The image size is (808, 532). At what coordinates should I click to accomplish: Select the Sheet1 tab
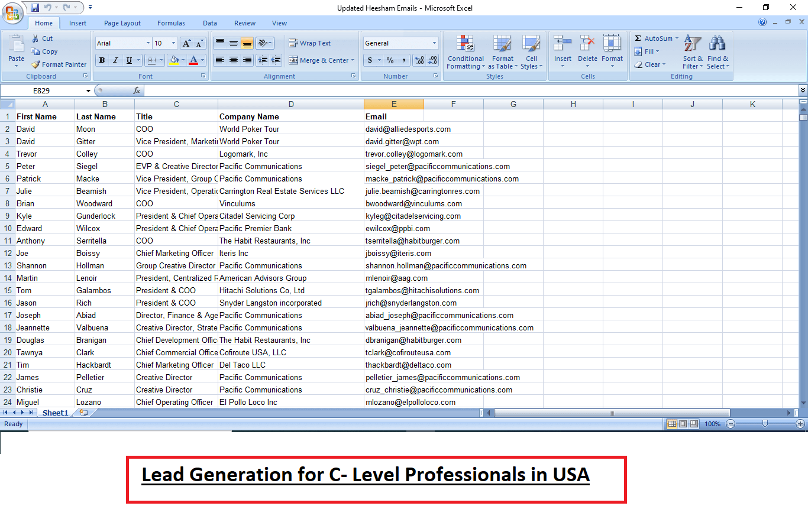(55, 413)
